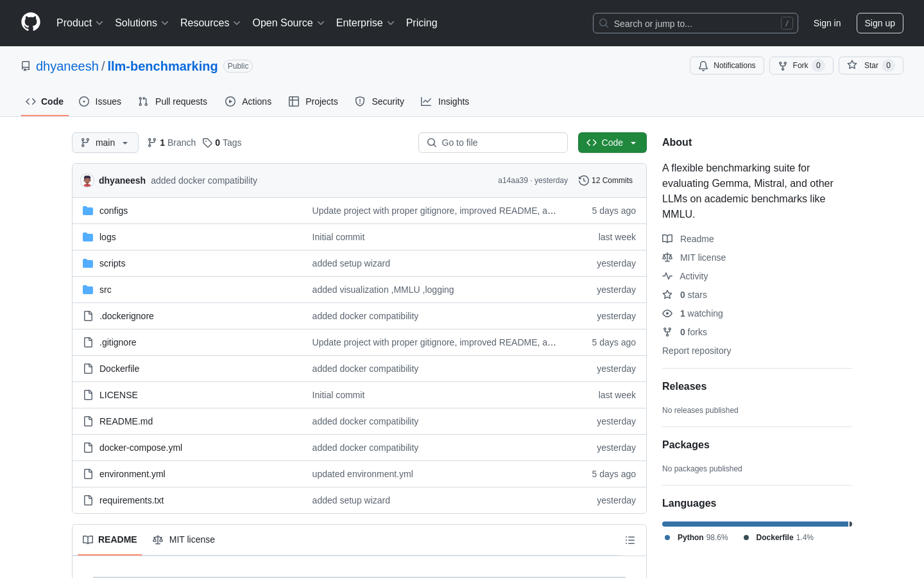Click the Sign in link
Viewport: 924px width, 578px height.
tap(827, 23)
